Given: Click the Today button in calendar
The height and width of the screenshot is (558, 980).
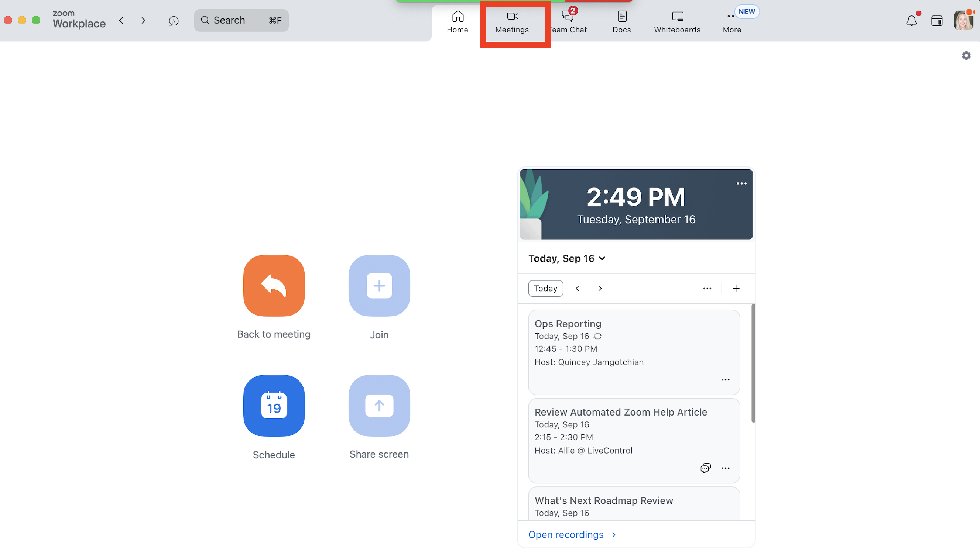Looking at the screenshot, I should [545, 288].
